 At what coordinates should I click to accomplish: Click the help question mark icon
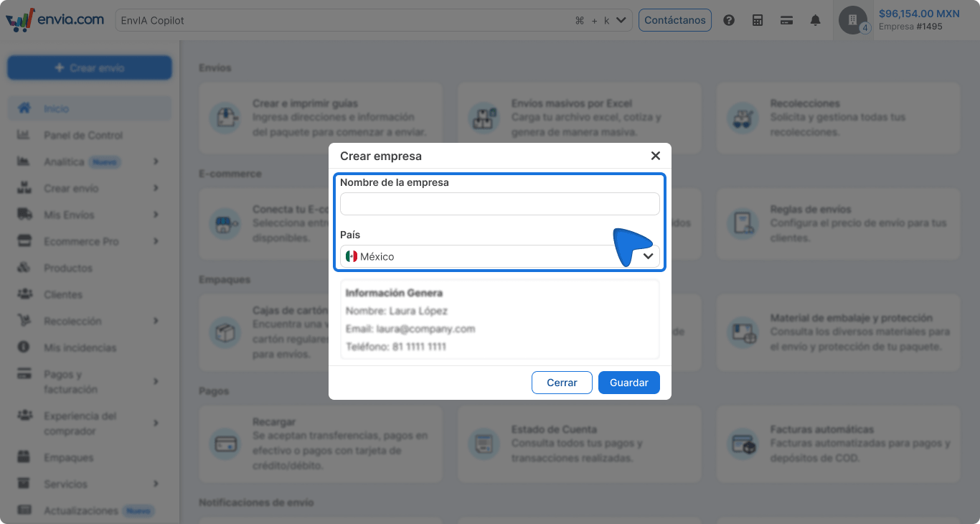pyautogui.click(x=729, y=20)
